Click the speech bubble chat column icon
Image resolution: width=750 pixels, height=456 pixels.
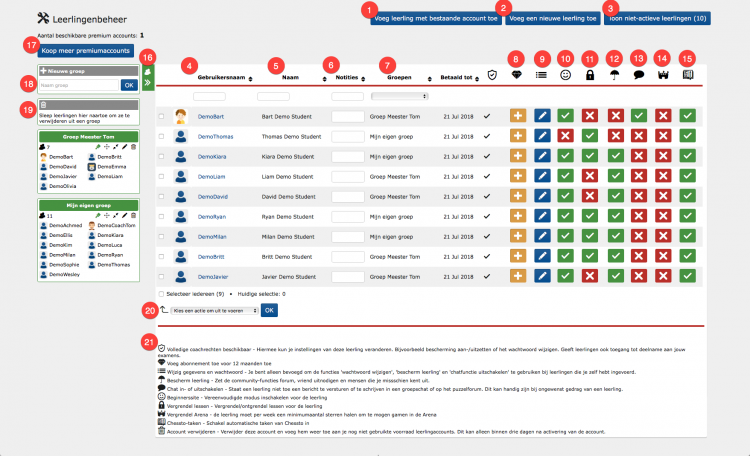pos(639,75)
